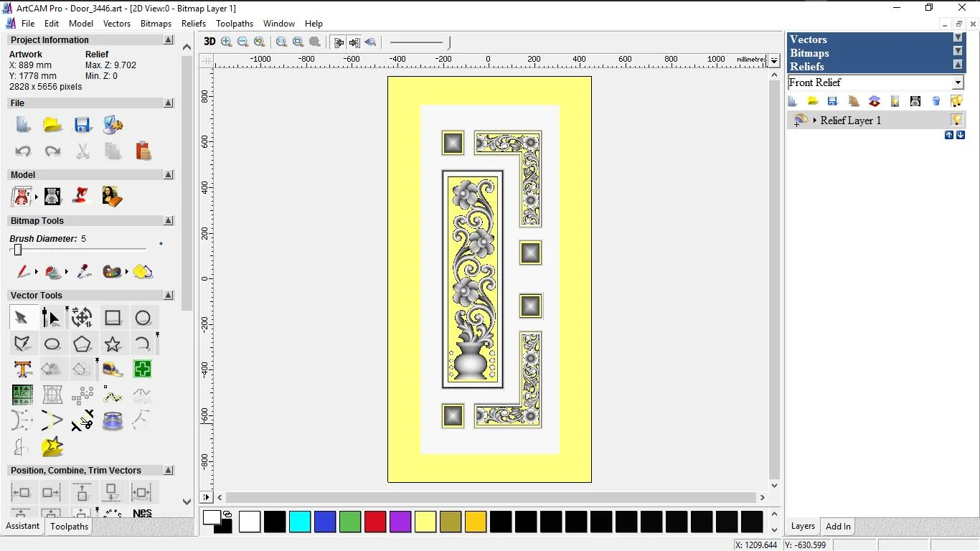Pick the cyan color swatch
This screenshot has width=980, height=551.
click(x=300, y=522)
